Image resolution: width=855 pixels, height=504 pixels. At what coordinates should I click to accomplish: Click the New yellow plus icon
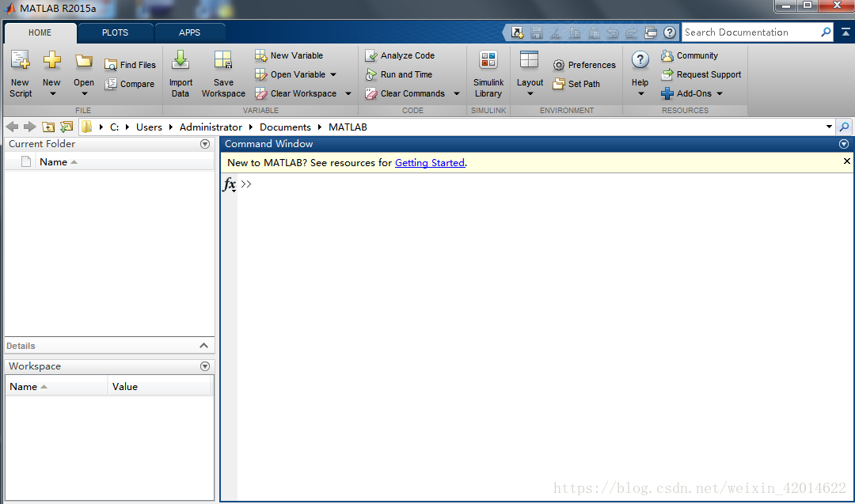tap(51, 60)
